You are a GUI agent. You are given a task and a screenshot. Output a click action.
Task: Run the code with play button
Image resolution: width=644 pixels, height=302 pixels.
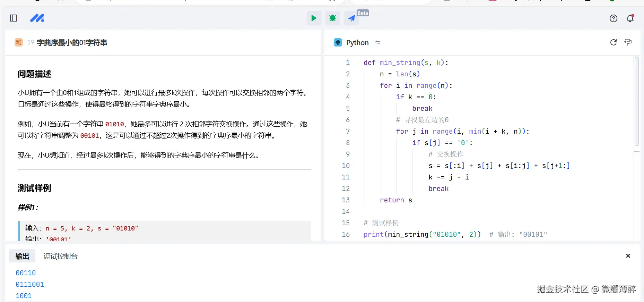coord(314,18)
